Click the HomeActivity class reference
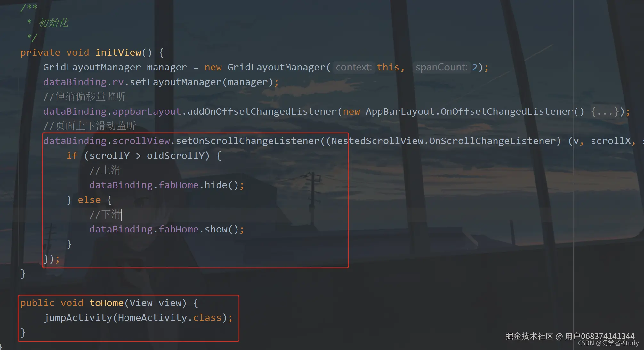This screenshot has width=644, height=350. [x=152, y=318]
